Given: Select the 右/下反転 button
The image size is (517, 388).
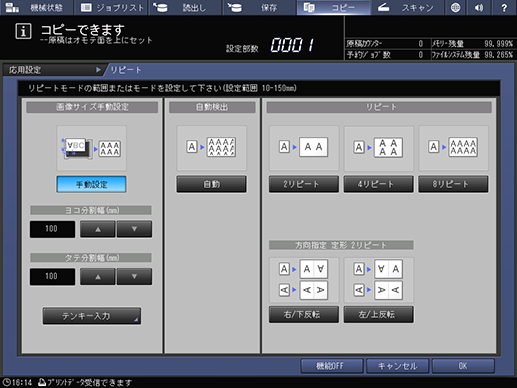Looking at the screenshot, I should tap(304, 314).
